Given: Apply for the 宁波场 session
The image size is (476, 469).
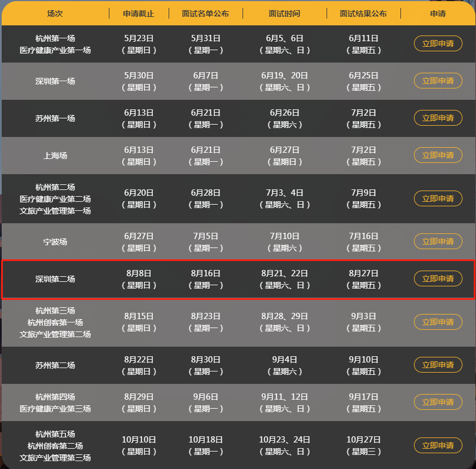Looking at the screenshot, I should coord(438,241).
